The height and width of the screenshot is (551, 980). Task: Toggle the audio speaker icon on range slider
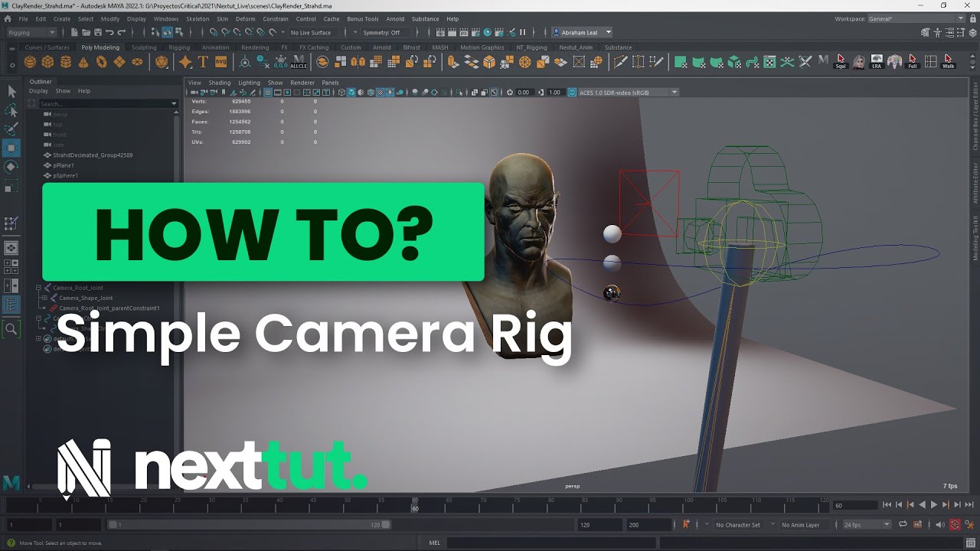coord(939,524)
